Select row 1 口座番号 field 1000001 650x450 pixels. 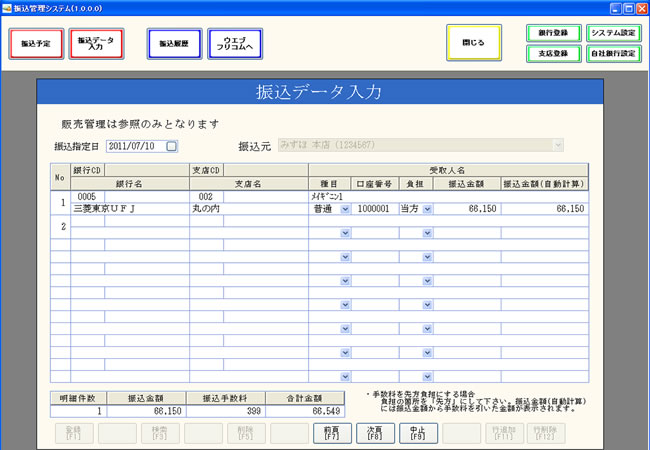point(373,210)
